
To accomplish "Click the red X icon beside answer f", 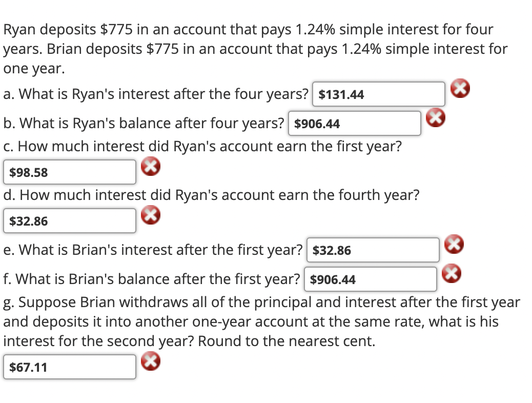I will (452, 273).
